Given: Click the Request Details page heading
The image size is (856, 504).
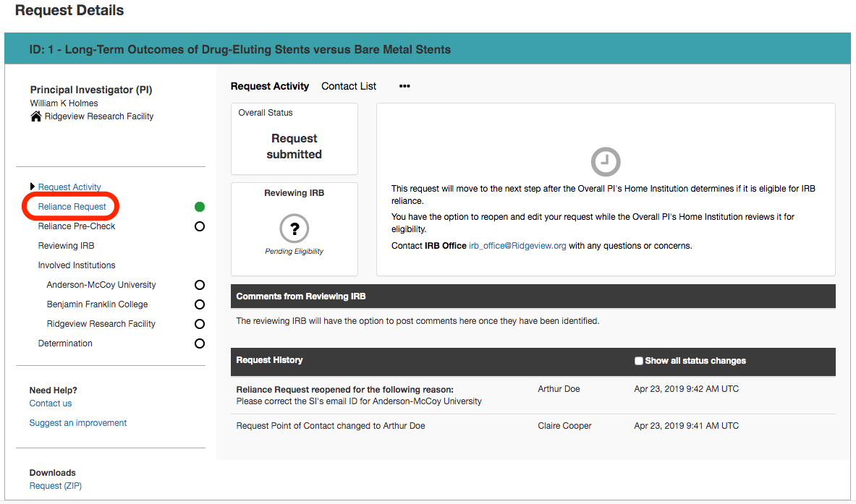Looking at the screenshot, I should click(69, 10).
